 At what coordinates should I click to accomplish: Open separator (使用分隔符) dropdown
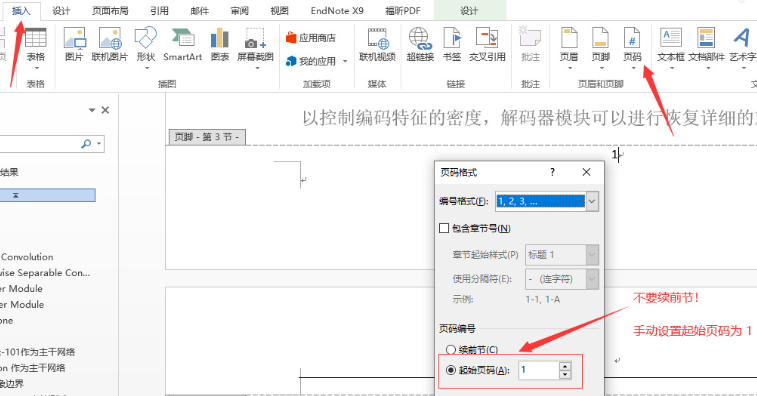(x=562, y=279)
